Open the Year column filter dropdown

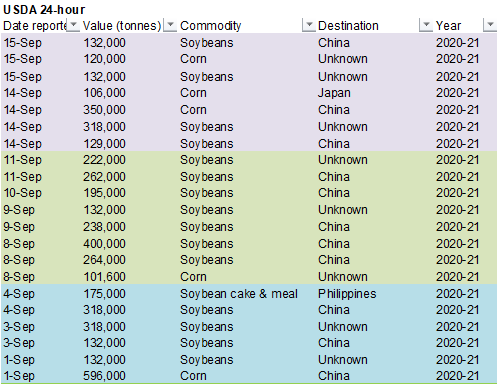490,25
